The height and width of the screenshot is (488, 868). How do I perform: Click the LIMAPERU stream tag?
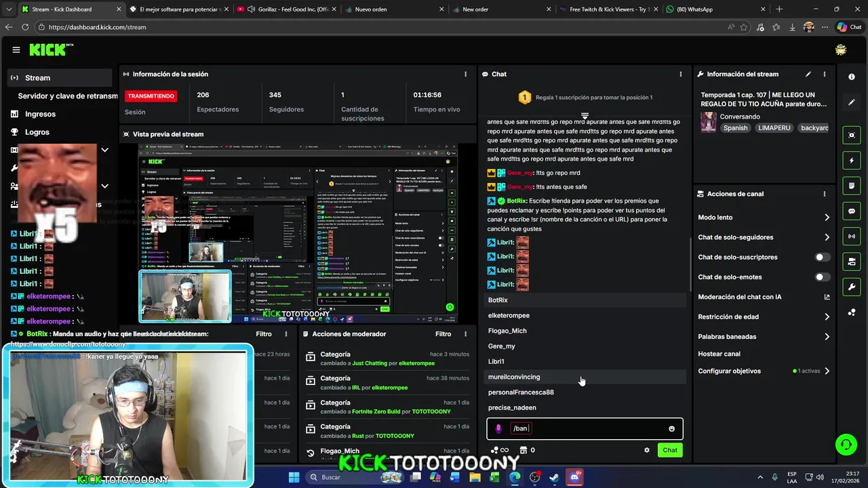click(x=774, y=128)
